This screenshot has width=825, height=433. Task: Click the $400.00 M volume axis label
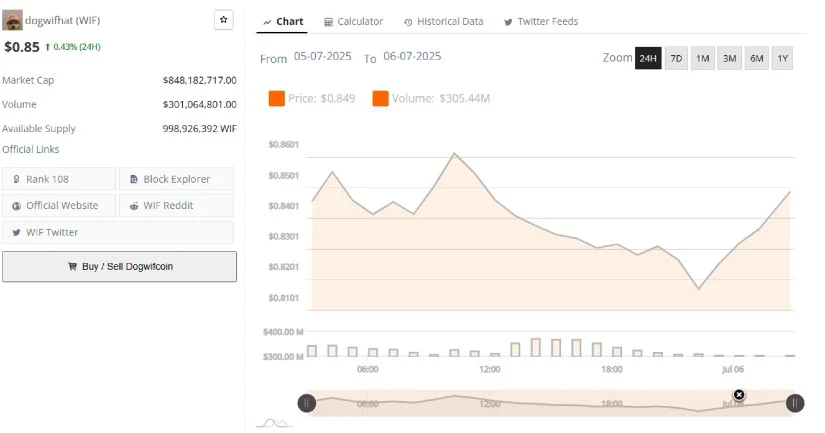coord(283,332)
